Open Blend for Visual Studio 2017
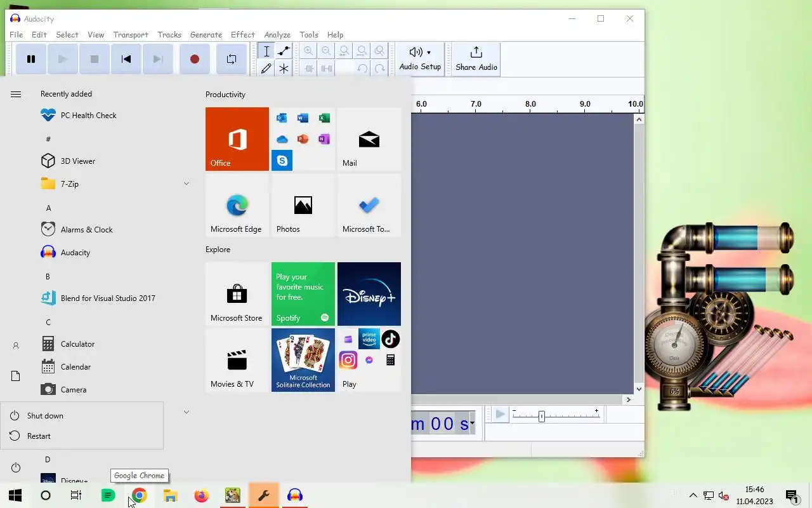 point(114,298)
